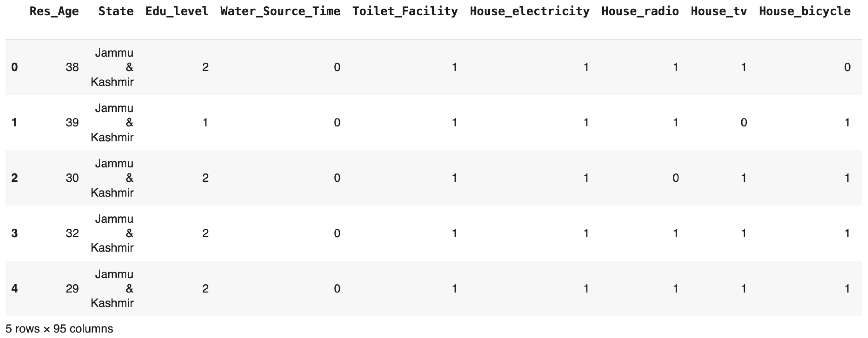Select Res_Age value 29
The height and width of the screenshot is (338, 868).
tap(72, 288)
